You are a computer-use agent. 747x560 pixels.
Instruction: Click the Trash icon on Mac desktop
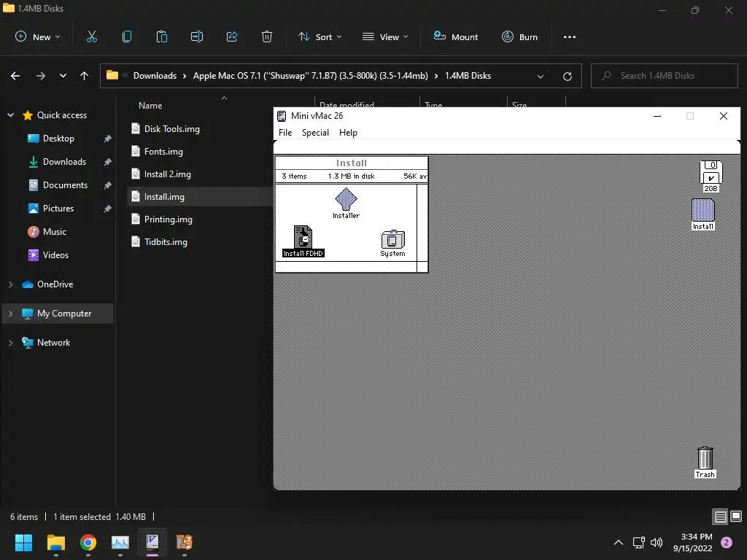[x=705, y=462]
